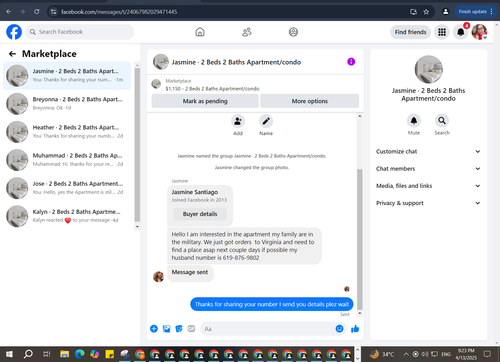Select Jasmine's apartment inquiry message
The height and width of the screenshot is (362, 500).
(244, 246)
